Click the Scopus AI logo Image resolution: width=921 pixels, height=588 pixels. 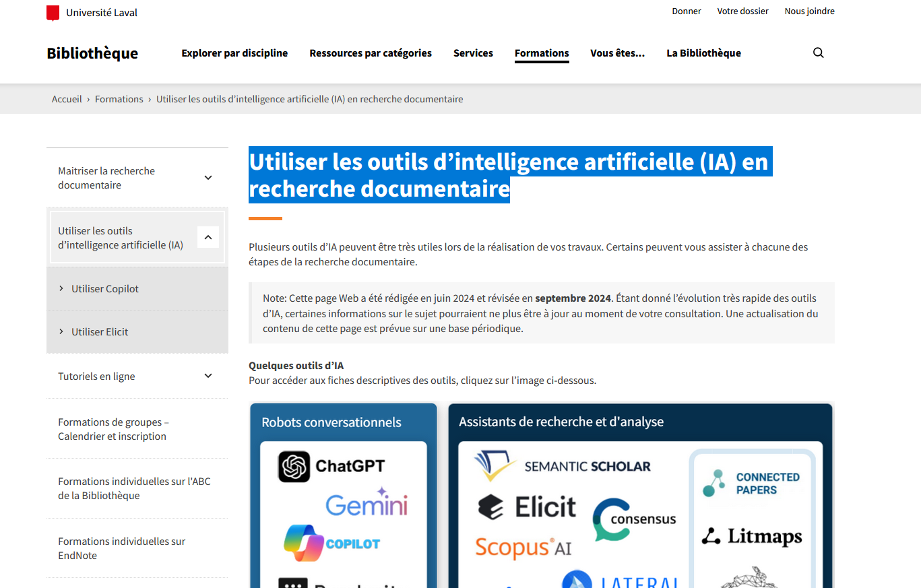[523, 548]
